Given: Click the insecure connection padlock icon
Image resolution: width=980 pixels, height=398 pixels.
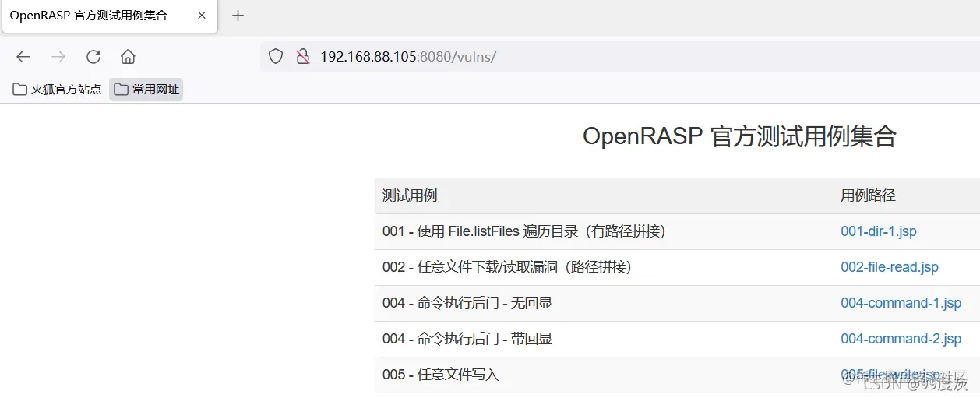Looking at the screenshot, I should click(x=302, y=56).
